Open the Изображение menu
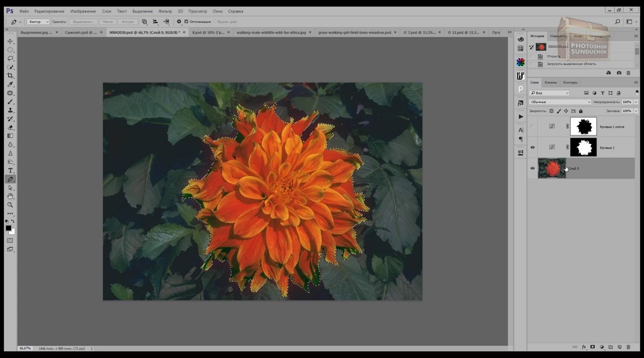644x358 pixels. (83, 11)
